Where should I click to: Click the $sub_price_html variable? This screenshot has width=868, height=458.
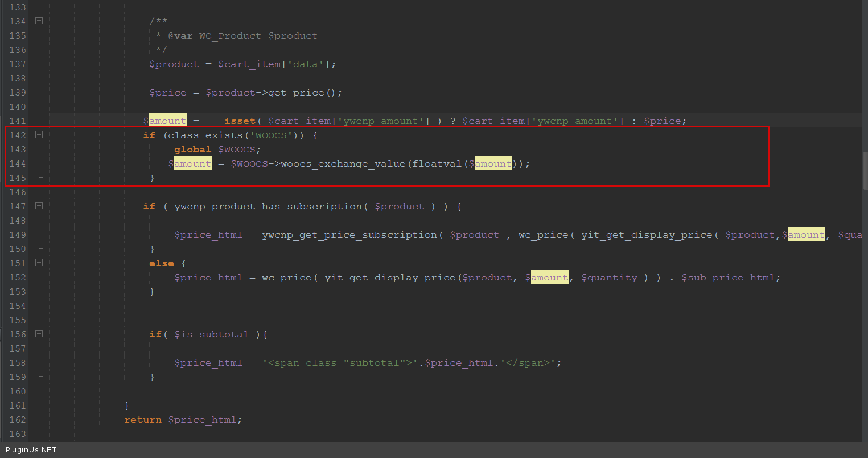click(728, 278)
